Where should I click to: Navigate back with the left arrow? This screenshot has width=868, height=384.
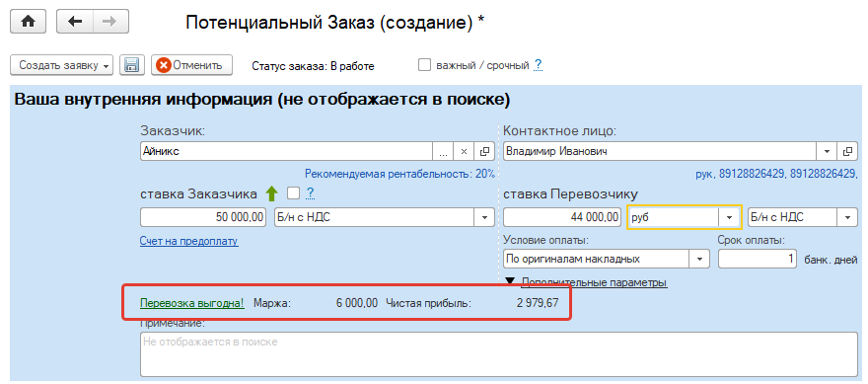click(x=74, y=22)
